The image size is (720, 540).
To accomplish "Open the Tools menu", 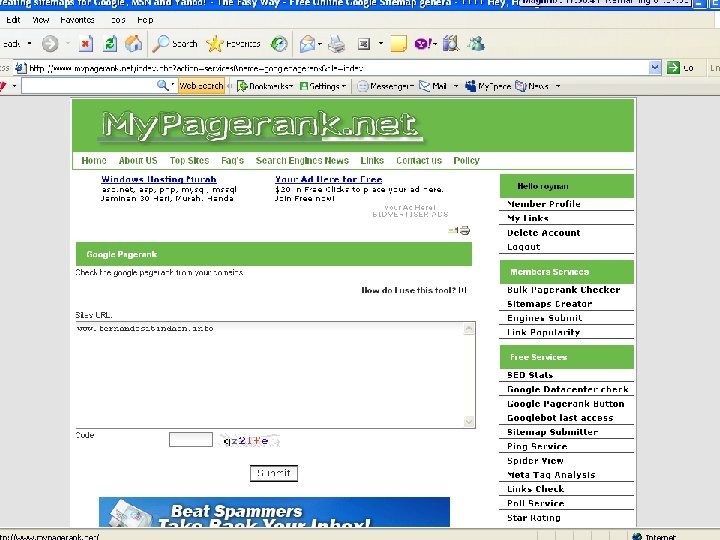I will [118, 20].
